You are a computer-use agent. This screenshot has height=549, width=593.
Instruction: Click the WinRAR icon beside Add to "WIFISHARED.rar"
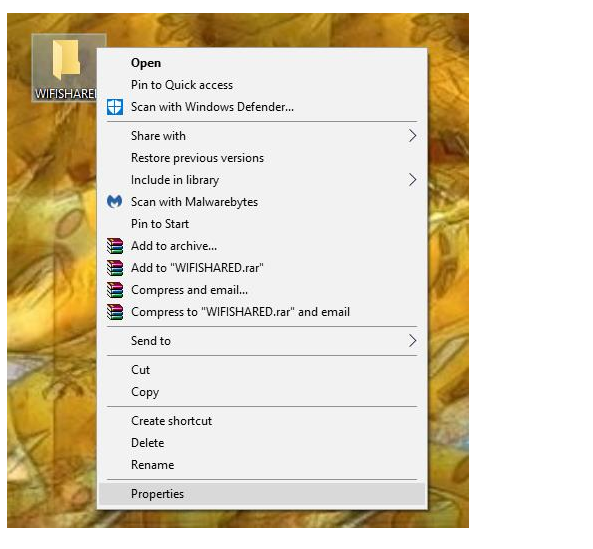click(115, 268)
